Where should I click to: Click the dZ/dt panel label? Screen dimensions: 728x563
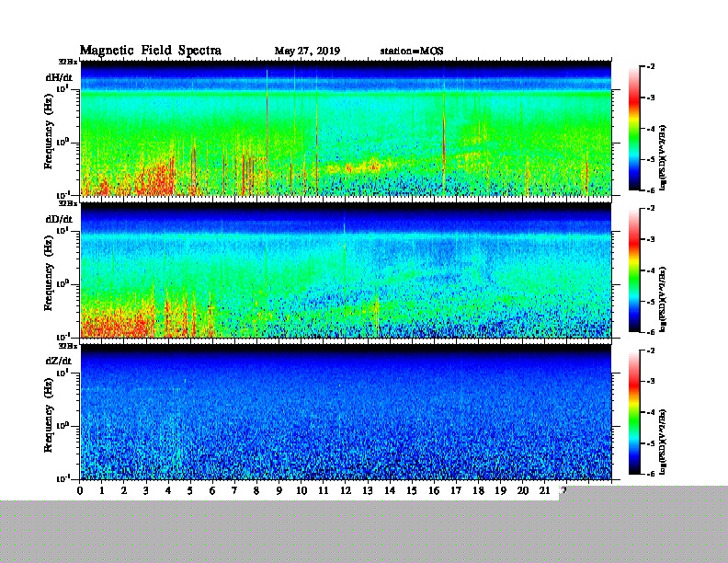(59, 361)
